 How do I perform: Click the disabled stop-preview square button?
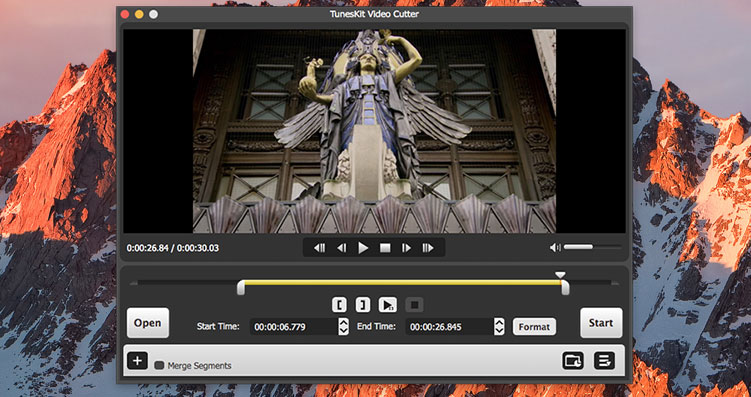(415, 305)
